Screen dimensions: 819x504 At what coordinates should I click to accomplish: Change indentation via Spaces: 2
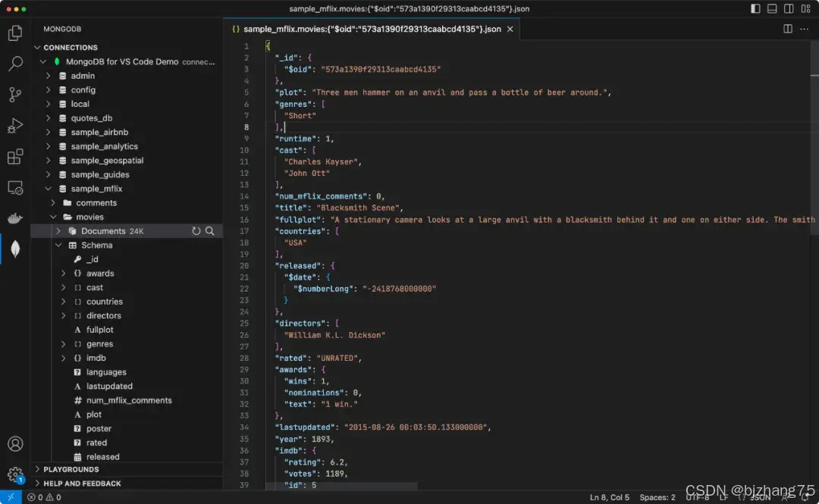click(657, 497)
